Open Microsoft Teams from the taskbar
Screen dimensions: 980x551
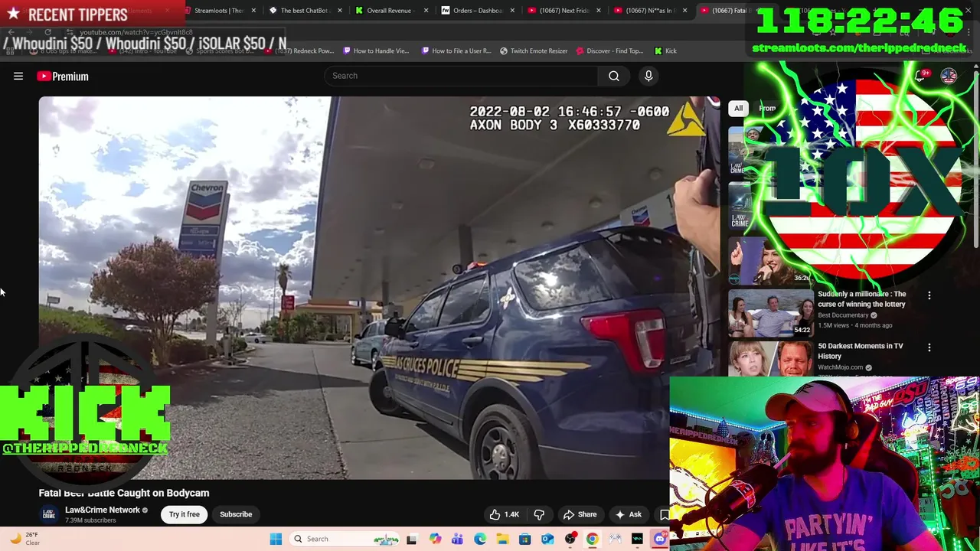click(x=457, y=539)
